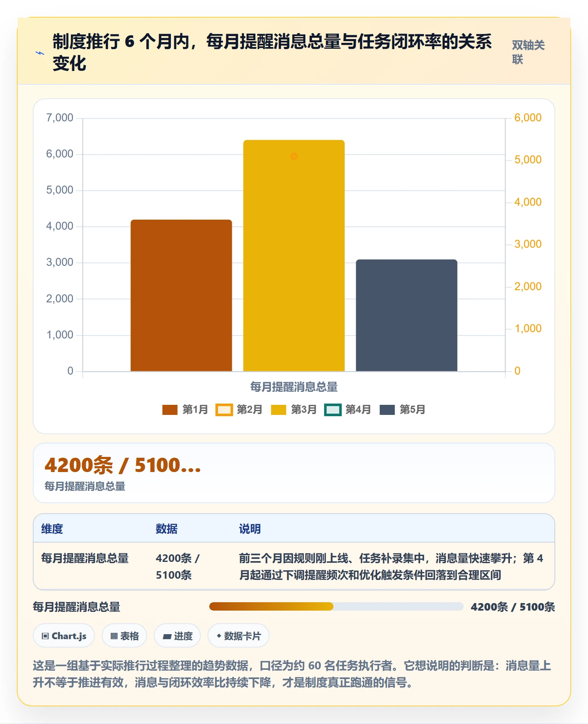Toggle the 第2月 legend item

coord(239,409)
